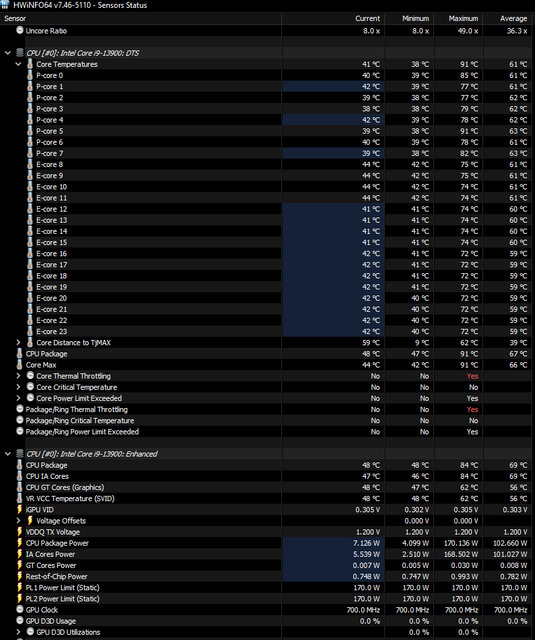Screen dimensions: 535x640
Task: Click lightning icon beside iGPU VID
Action: point(20,509)
